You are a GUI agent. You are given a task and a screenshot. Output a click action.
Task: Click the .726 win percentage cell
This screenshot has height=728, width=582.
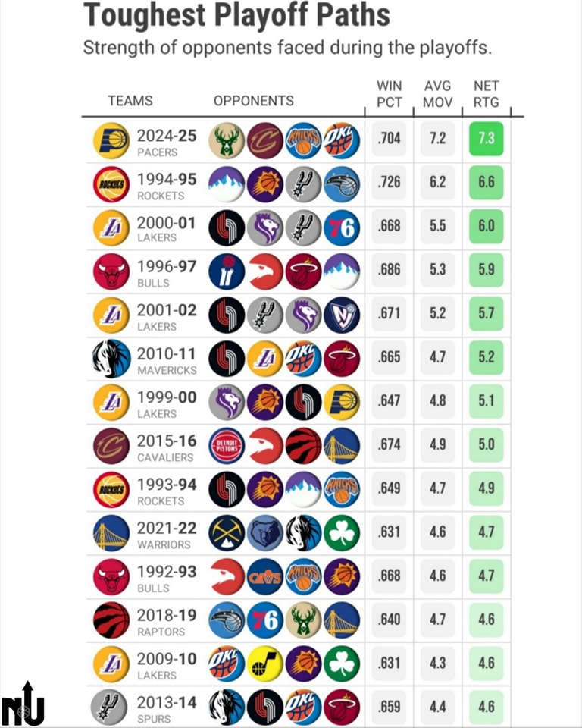[389, 182]
